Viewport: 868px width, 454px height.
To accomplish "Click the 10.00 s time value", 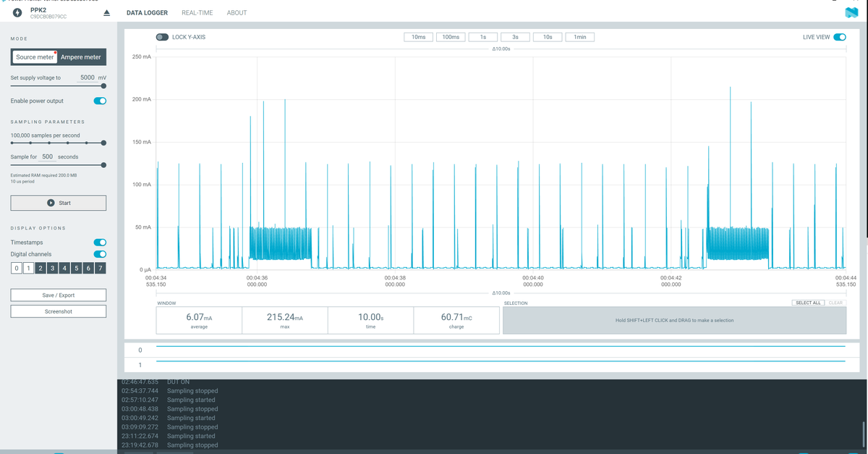I will click(x=371, y=317).
